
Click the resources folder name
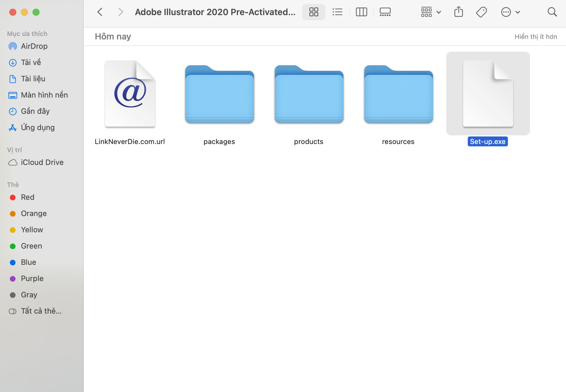(398, 141)
